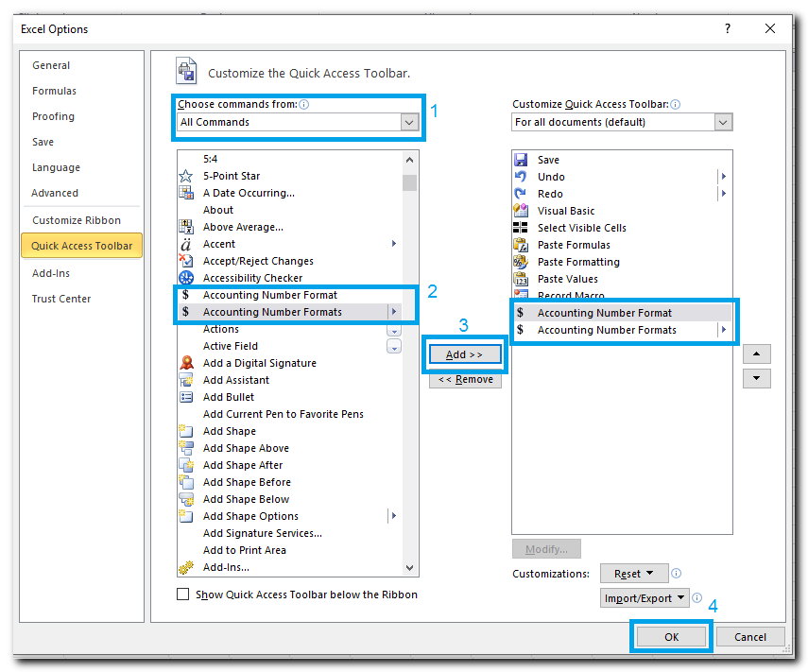The image size is (808, 672).
Task: Click the commands list scroll down arrow
Action: pyautogui.click(x=409, y=568)
